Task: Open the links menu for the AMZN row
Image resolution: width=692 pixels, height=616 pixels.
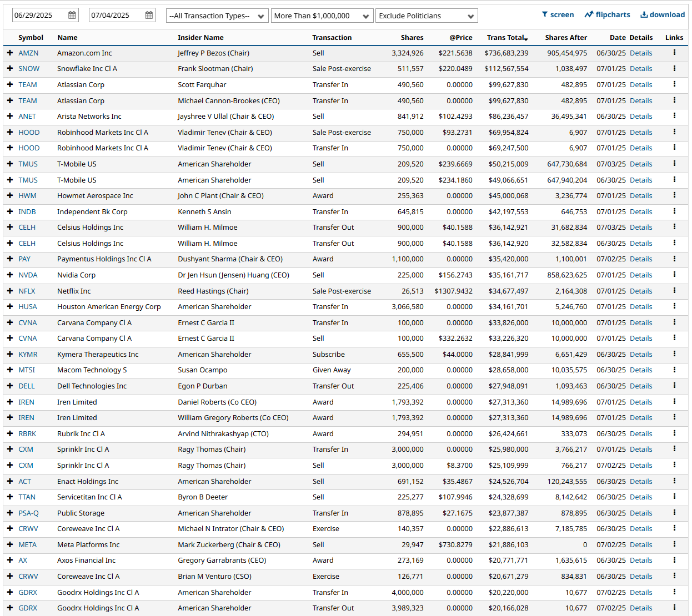Action: pos(674,53)
